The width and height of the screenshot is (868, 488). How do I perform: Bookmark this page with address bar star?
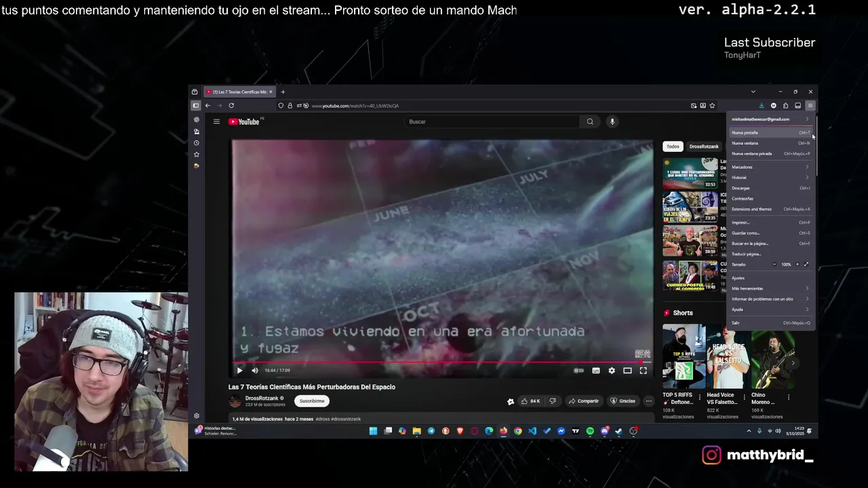point(712,106)
